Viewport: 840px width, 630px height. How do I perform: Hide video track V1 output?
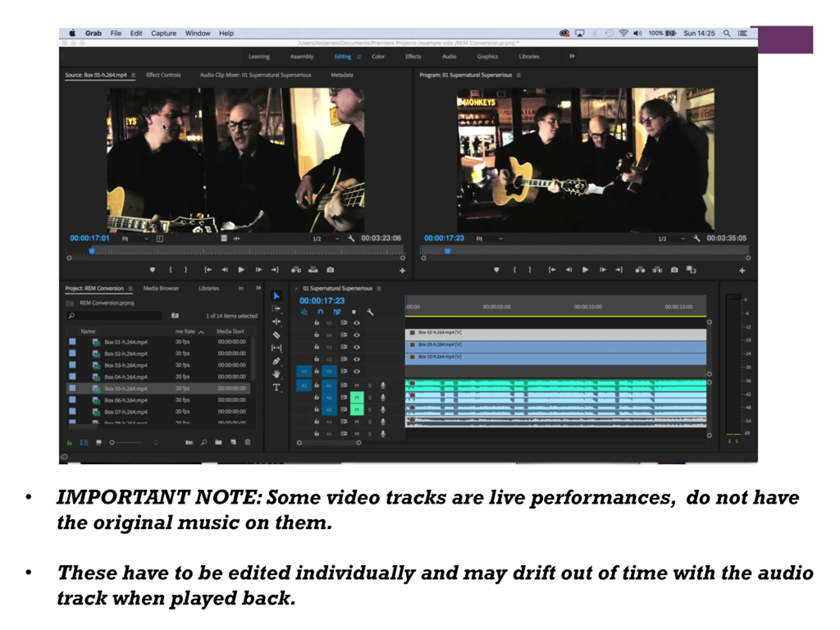click(x=357, y=371)
